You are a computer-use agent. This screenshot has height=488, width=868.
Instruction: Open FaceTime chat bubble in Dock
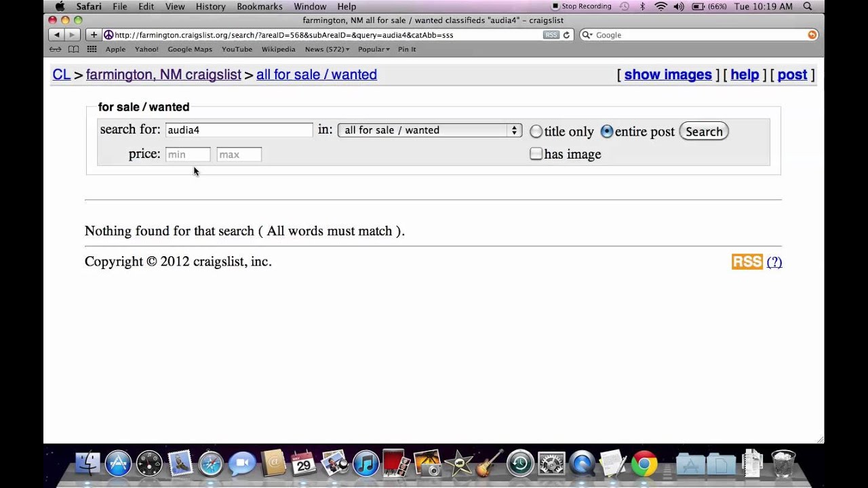point(242,464)
